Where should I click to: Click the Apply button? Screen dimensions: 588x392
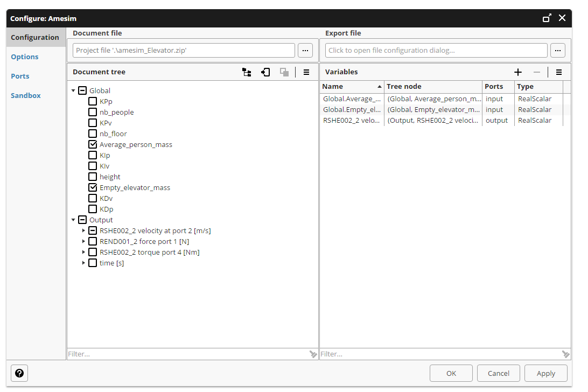pyautogui.click(x=545, y=373)
